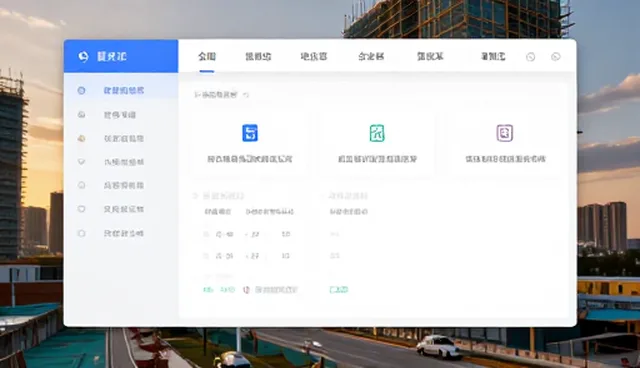Click the caption under the purple card icon
The width and height of the screenshot is (640, 368).
[505, 159]
